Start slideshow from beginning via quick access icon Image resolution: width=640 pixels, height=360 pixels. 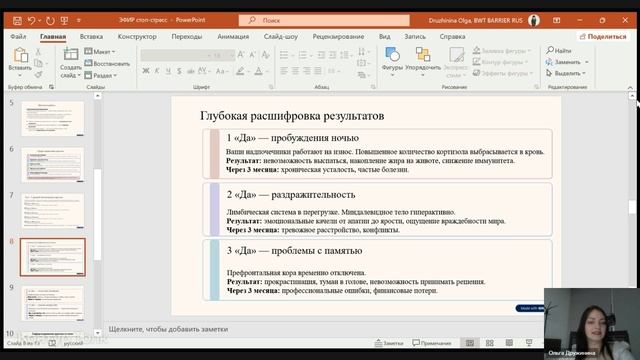[64, 20]
